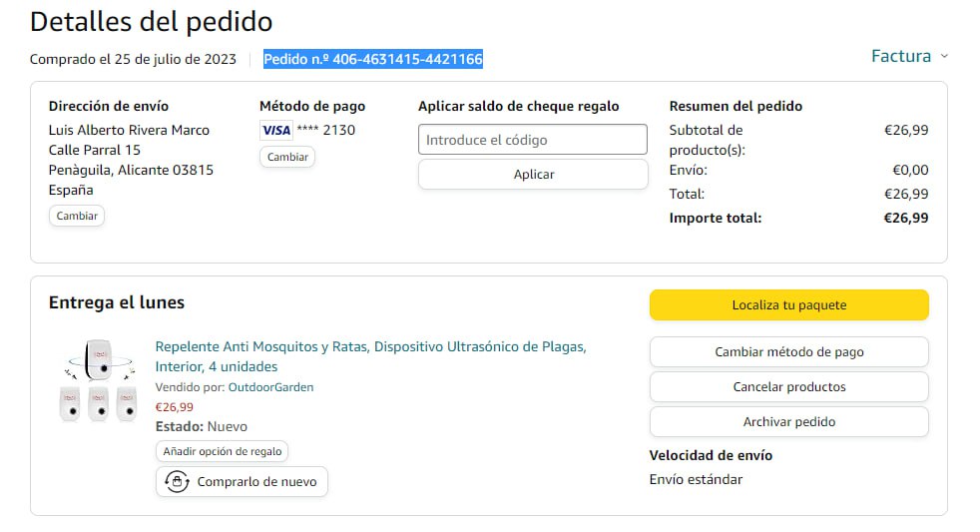Visit the OutdoorGarden seller link
This screenshot has height=532, width=980.
point(270,387)
